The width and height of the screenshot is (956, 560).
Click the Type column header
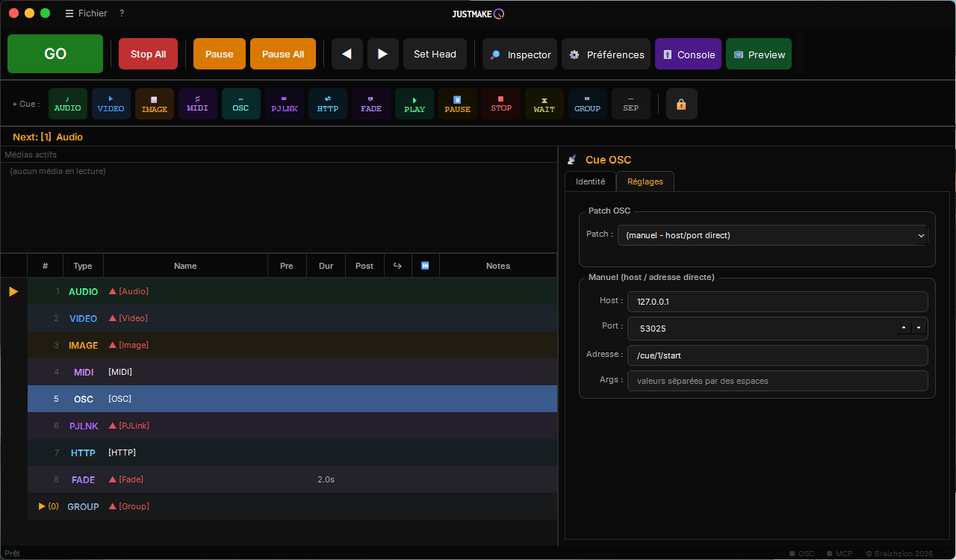coord(83,266)
